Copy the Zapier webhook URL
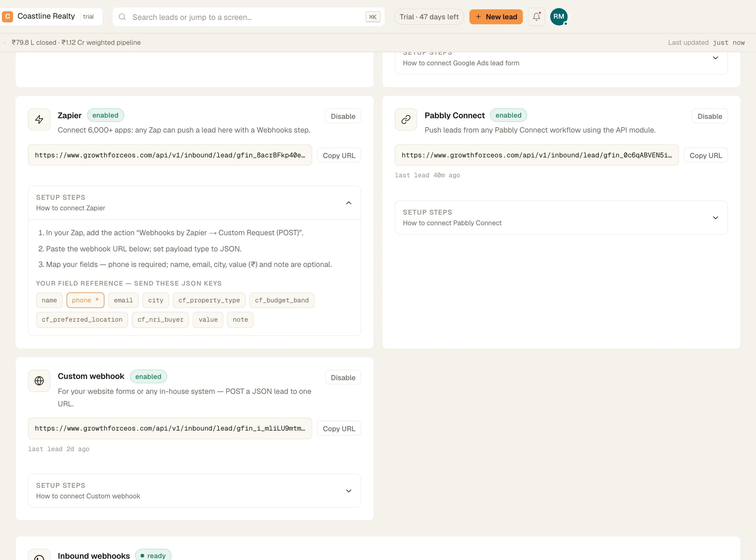The image size is (756, 560). (x=339, y=155)
